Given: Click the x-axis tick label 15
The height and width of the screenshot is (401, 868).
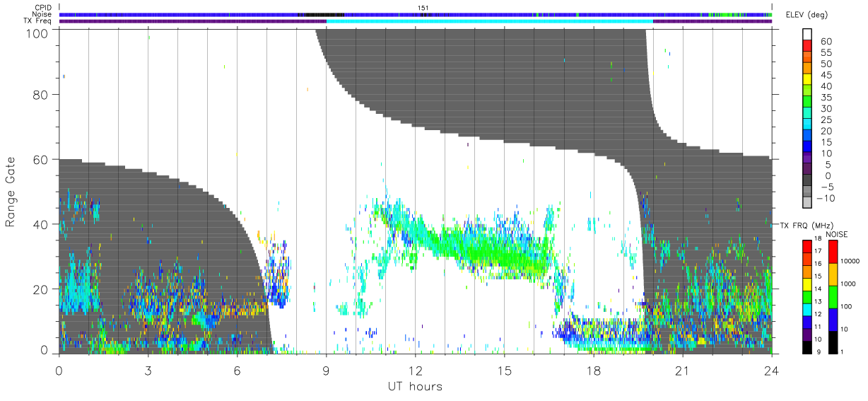Looking at the screenshot, I should 504,370.
